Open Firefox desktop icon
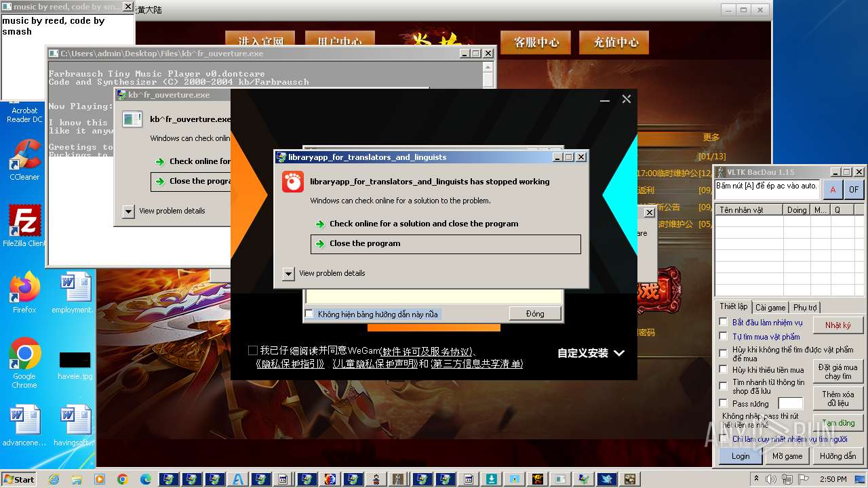The height and width of the screenshot is (488, 868). (x=24, y=293)
